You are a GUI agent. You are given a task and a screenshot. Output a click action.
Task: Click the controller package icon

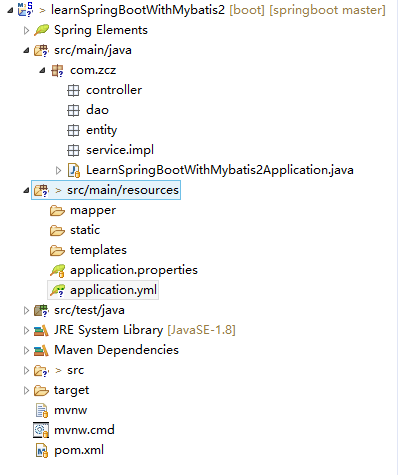click(x=73, y=90)
